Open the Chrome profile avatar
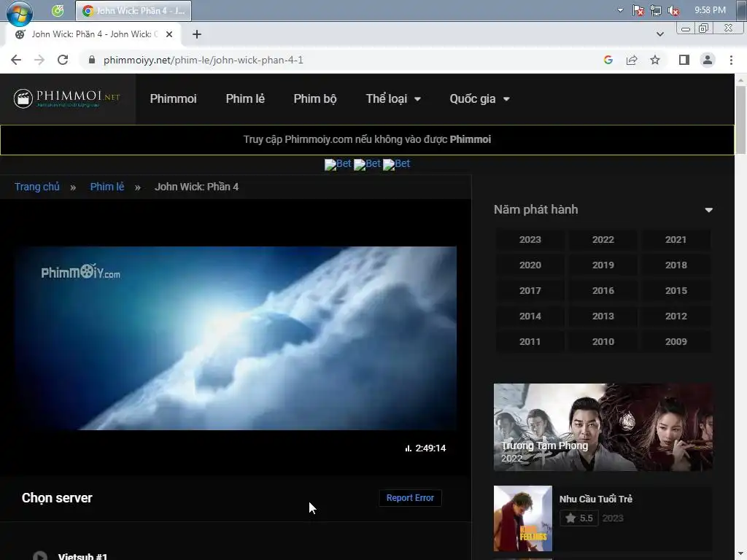 (708, 60)
